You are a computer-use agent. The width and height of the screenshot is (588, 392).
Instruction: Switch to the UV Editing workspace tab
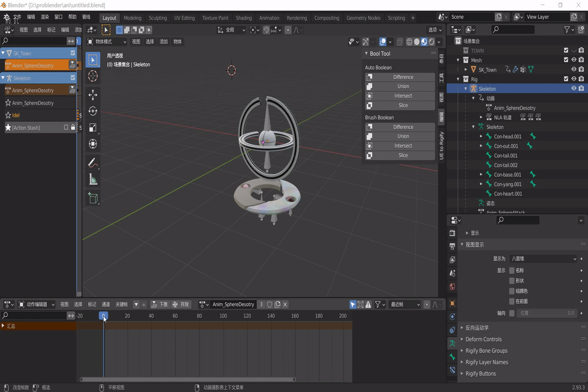tap(185, 17)
